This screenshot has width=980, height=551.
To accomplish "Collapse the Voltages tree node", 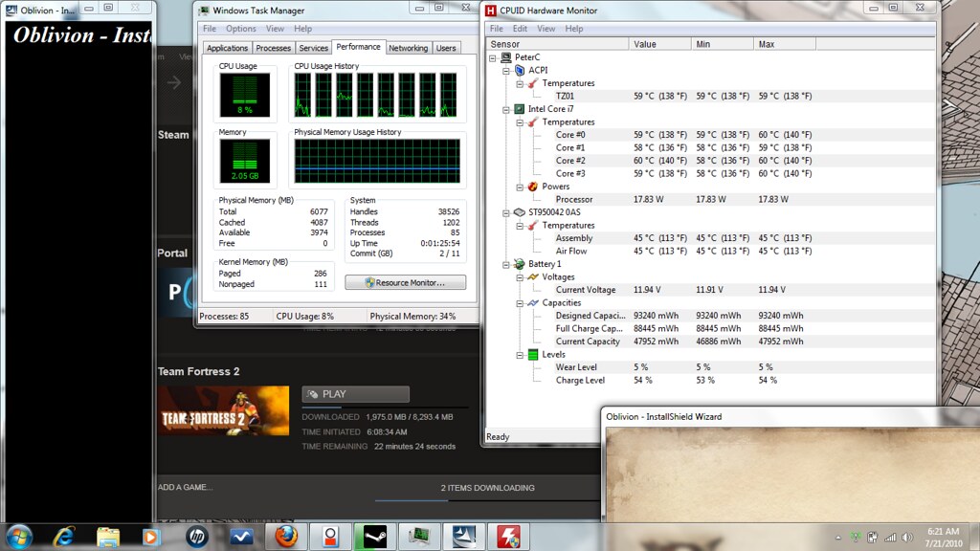I will point(520,277).
